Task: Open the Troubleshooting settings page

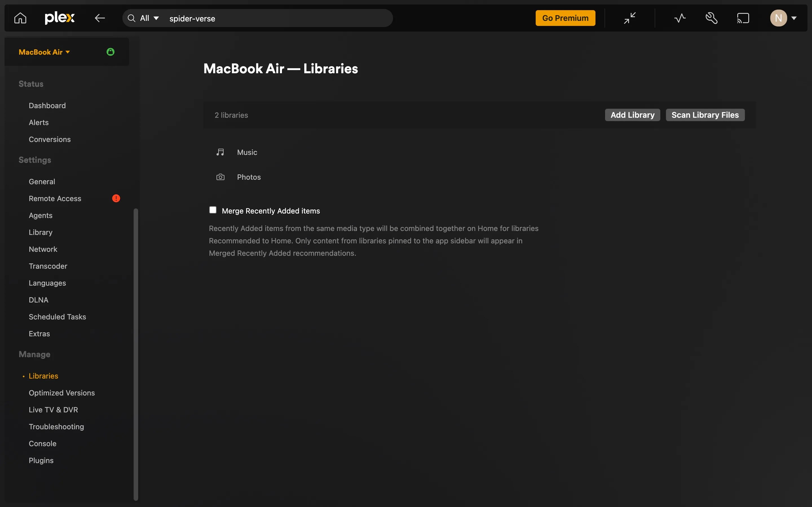Action: (x=56, y=426)
